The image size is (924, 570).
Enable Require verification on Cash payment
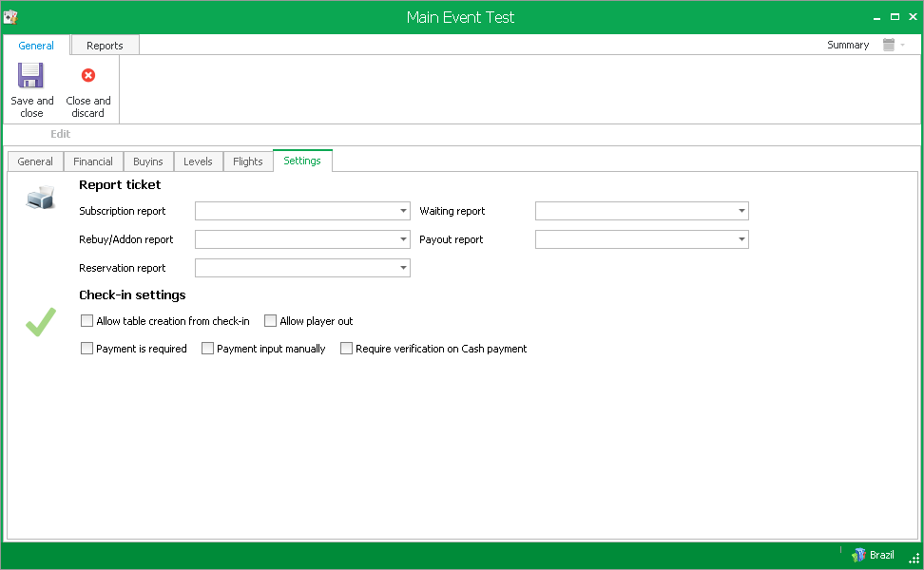[x=346, y=349]
